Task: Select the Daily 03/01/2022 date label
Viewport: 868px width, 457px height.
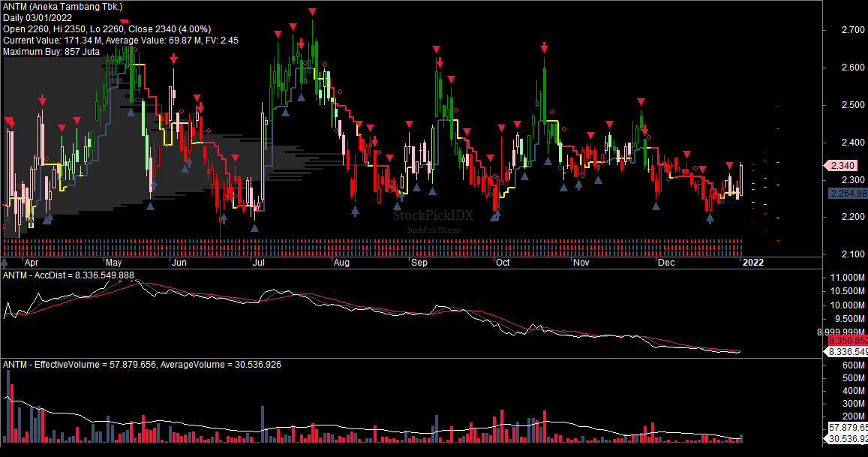Action: [37, 18]
